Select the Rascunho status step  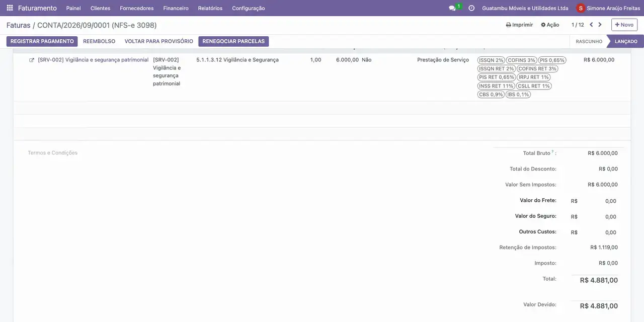click(x=589, y=41)
